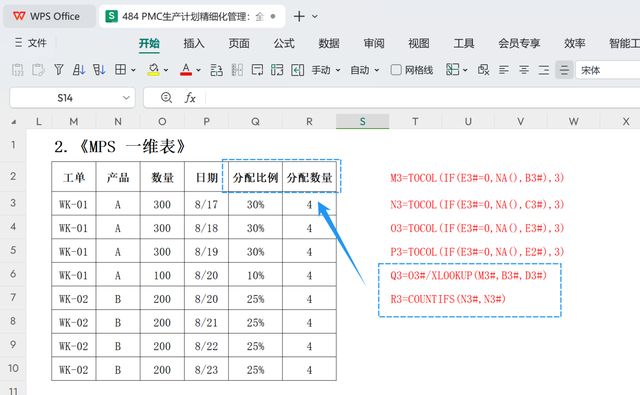The height and width of the screenshot is (395, 640).
Task: Expand the name box S14 dropdown
Action: coord(126,98)
